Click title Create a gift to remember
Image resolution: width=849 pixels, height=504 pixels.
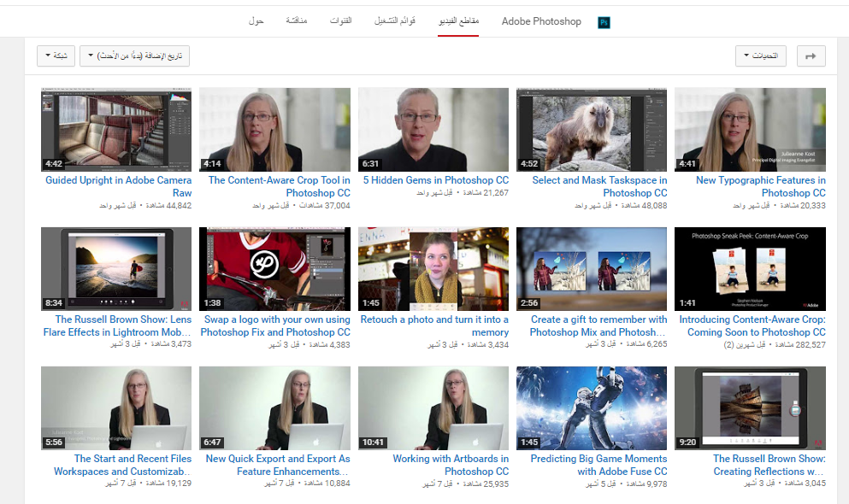coord(598,325)
